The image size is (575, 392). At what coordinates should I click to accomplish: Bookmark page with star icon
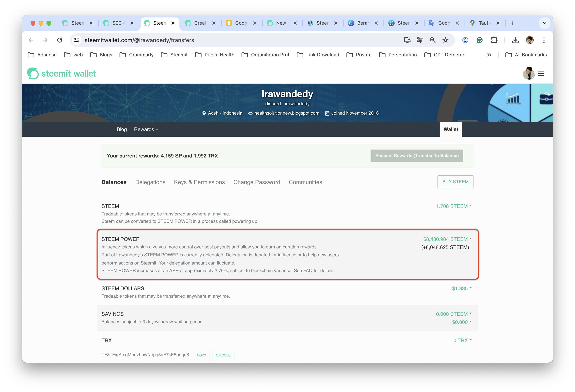(x=445, y=40)
